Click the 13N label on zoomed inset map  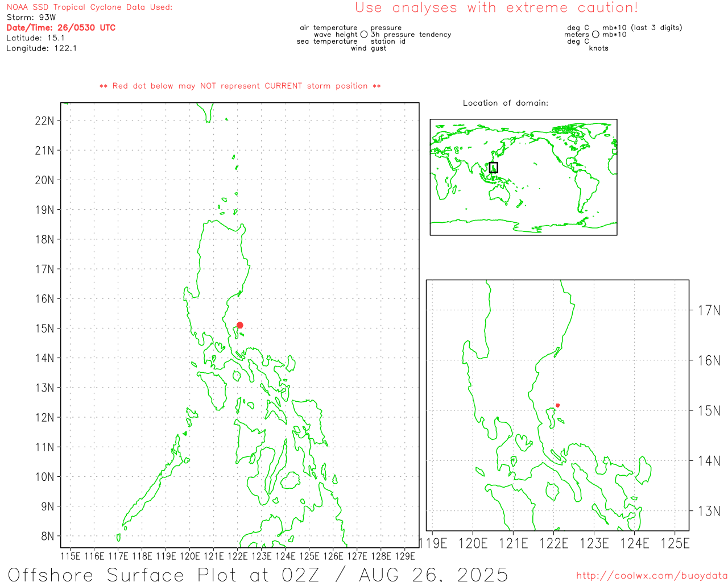pyautogui.click(x=709, y=511)
